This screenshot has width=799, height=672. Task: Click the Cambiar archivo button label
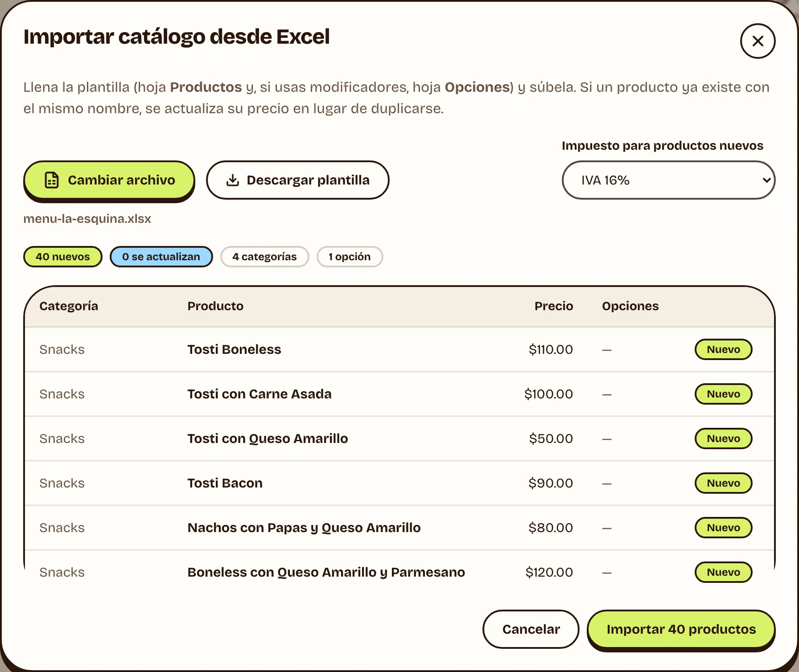click(x=121, y=180)
